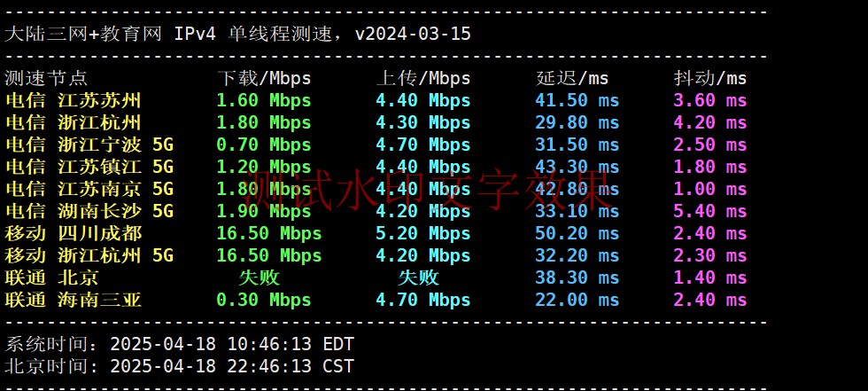
Task: Click latency value 41.50 ms
Action: click(577, 100)
